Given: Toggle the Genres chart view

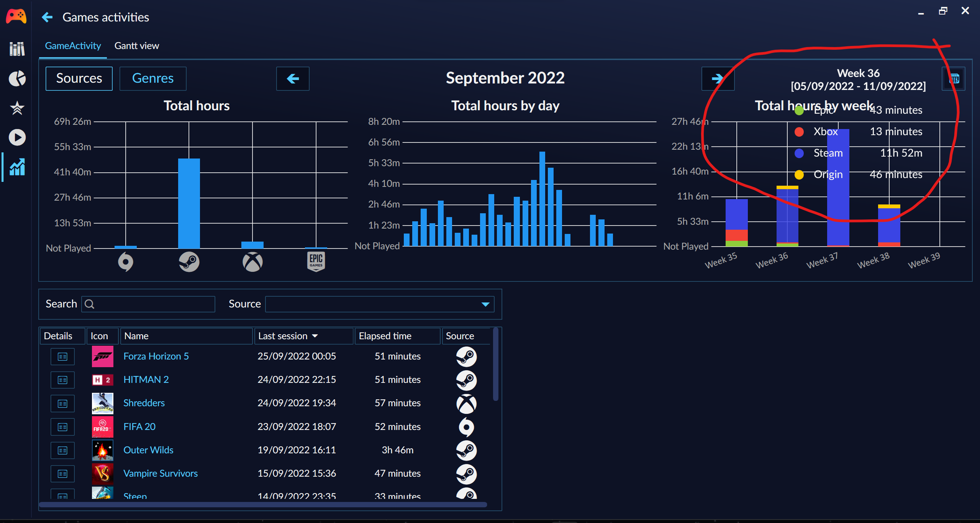Looking at the screenshot, I should pos(153,78).
